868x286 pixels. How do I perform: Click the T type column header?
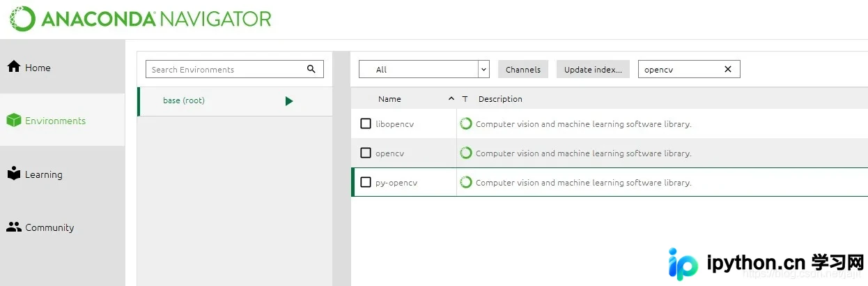(465, 99)
